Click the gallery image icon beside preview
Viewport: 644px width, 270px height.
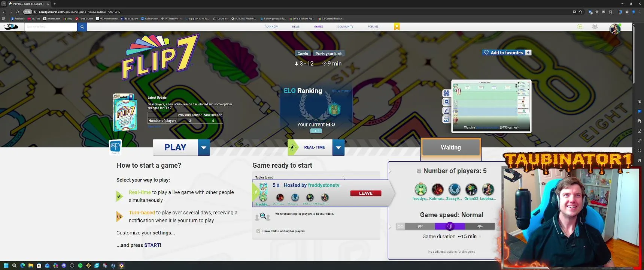[x=446, y=120]
